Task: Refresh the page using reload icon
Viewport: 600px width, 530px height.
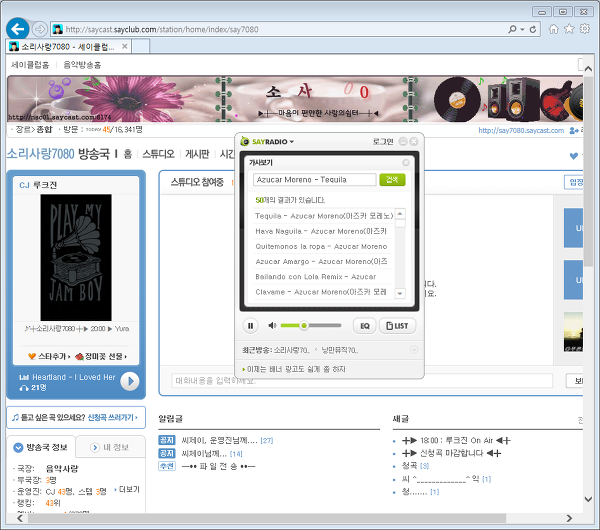Action: tap(533, 29)
